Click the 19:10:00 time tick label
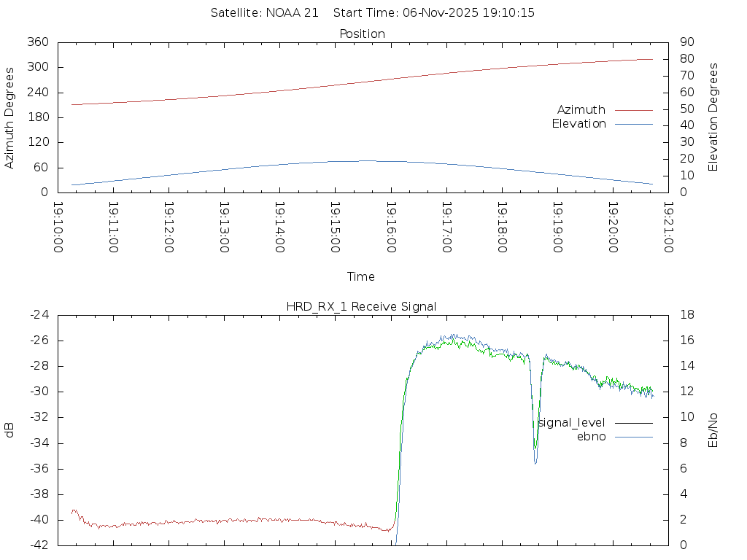 [x=58, y=227]
